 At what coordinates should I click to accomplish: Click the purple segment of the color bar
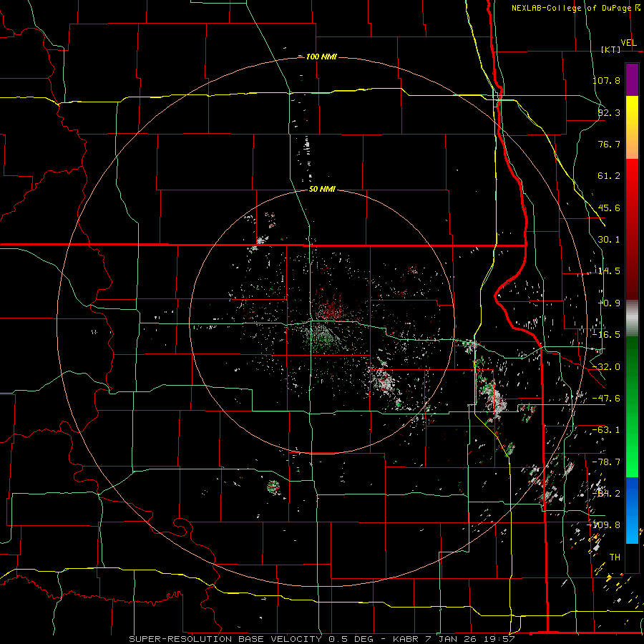[x=632, y=79]
